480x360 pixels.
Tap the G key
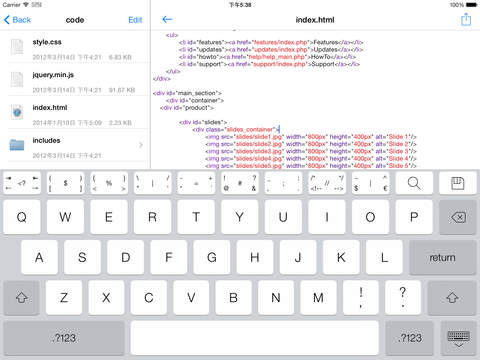point(212,257)
